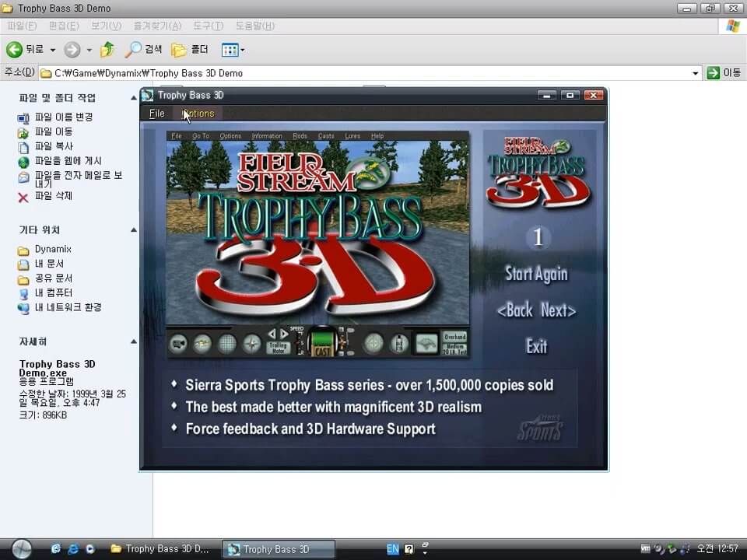This screenshot has height=560, width=747.
Task: Click the Start orb on the taskbar
Action: tap(22, 549)
